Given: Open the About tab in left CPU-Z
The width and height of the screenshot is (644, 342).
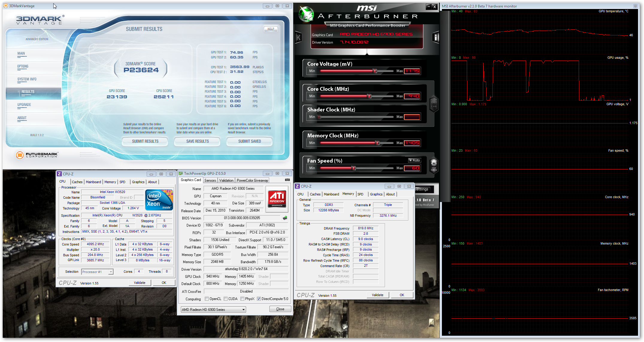Looking at the screenshot, I should (152, 182).
